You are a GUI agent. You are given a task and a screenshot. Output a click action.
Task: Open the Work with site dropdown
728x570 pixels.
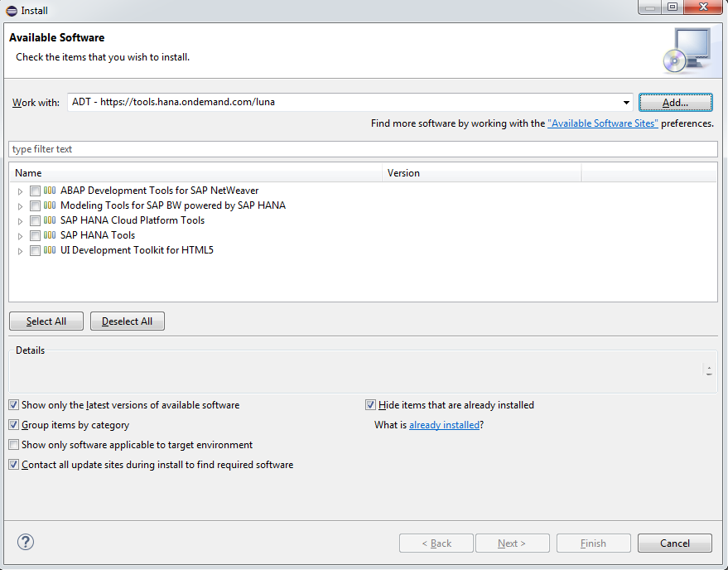click(626, 103)
